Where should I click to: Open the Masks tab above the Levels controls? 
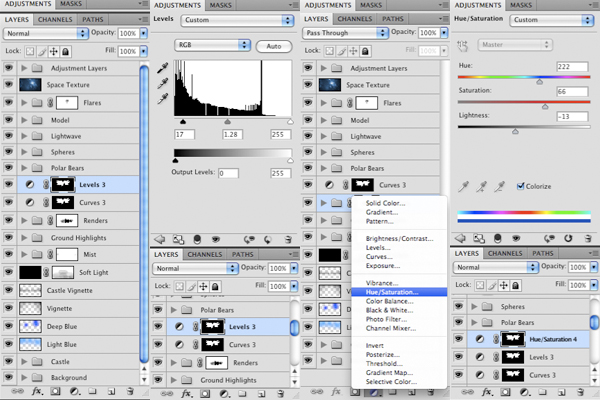click(220, 5)
